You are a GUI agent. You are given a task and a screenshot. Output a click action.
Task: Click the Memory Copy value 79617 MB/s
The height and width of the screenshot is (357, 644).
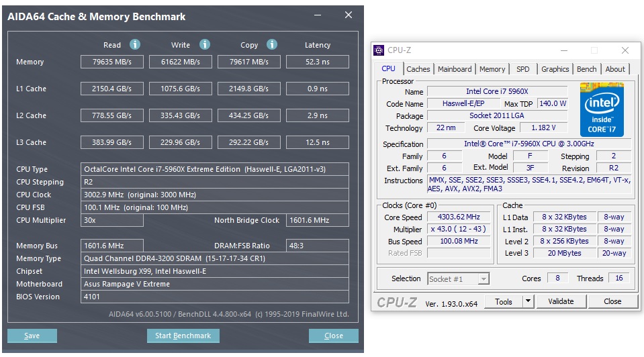(249, 62)
